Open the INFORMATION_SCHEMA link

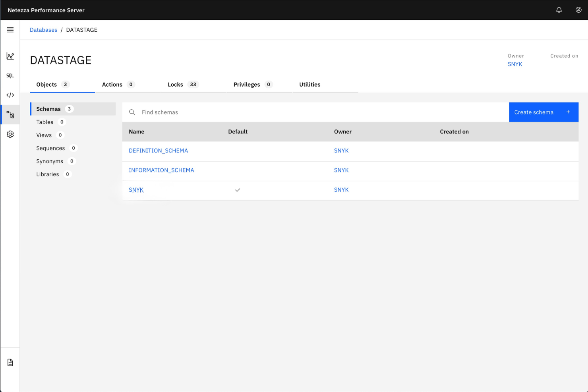tap(161, 170)
